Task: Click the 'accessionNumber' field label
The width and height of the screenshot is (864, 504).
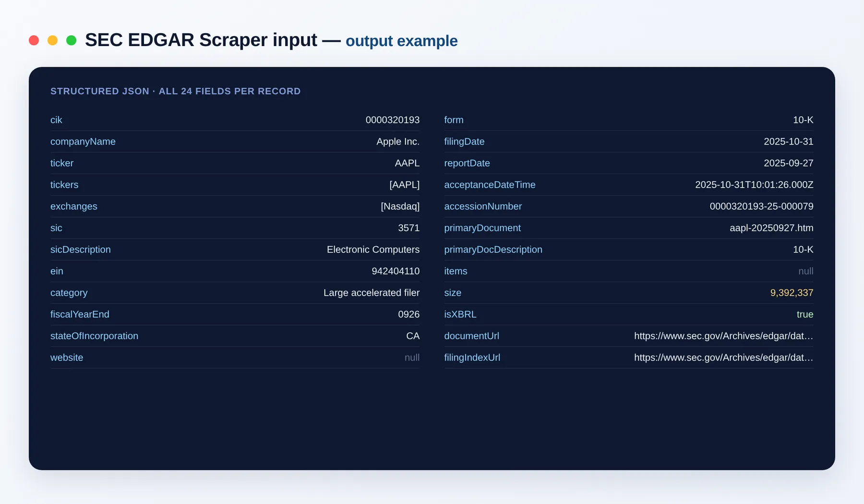Action: 483,206
